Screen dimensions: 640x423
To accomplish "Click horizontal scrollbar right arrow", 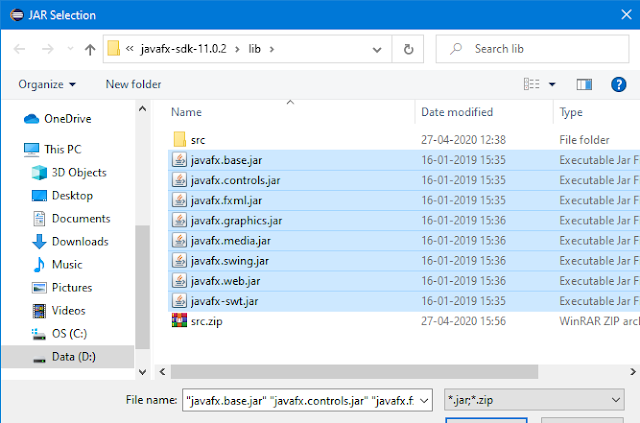I will pos(632,372).
